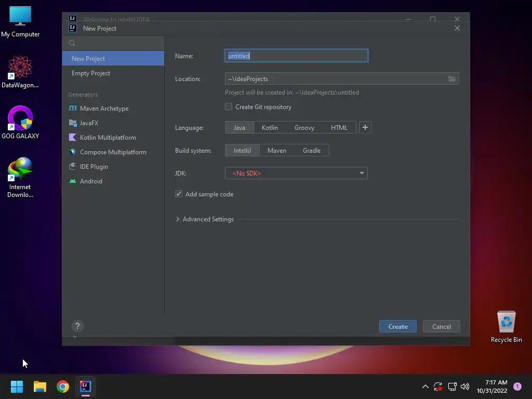Viewport: 532px width, 399px height.
Task: Click the sync update tray icon
Action: coord(438,387)
